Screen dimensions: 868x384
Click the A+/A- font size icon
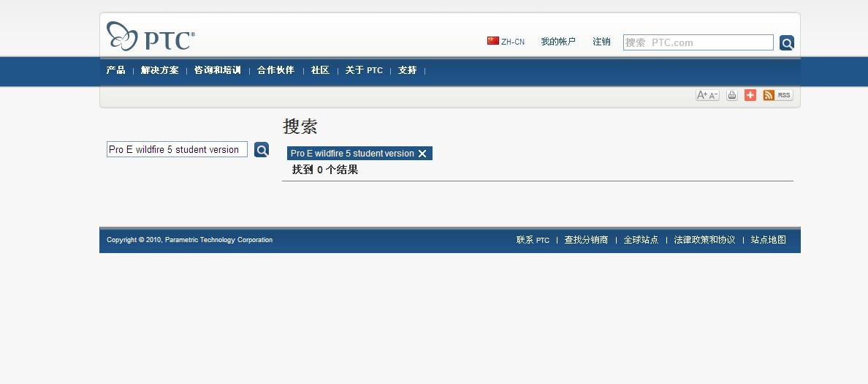[707, 95]
